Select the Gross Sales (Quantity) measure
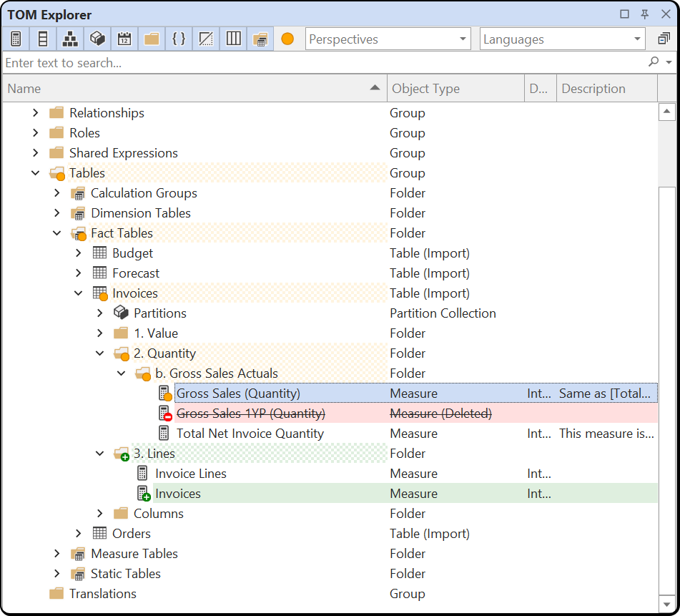The width and height of the screenshot is (680, 616). pos(238,393)
